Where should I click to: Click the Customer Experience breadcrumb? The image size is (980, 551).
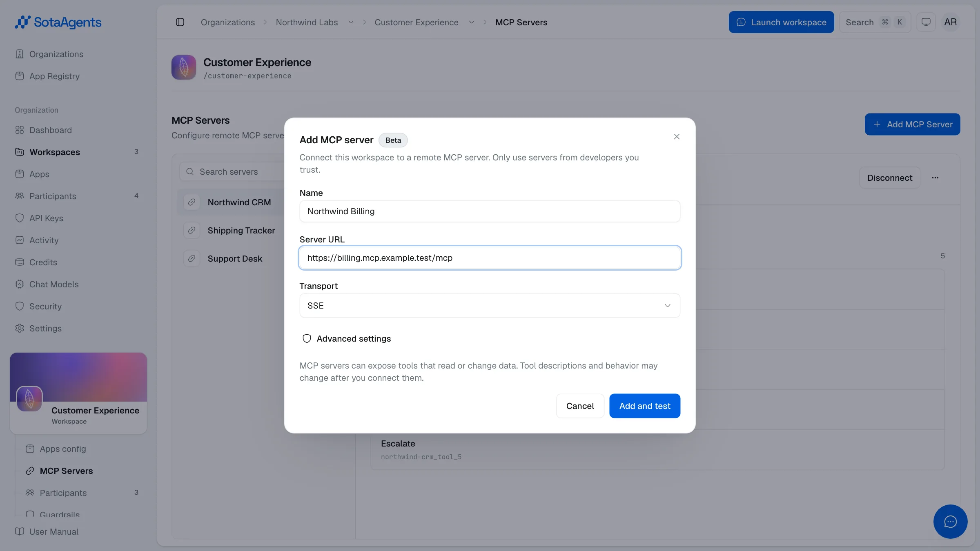[x=416, y=22]
